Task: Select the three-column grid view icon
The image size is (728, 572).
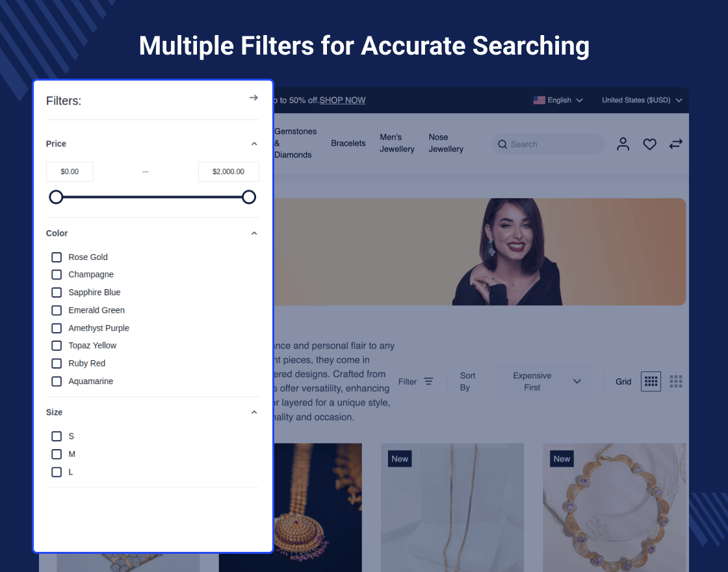Action: point(676,381)
